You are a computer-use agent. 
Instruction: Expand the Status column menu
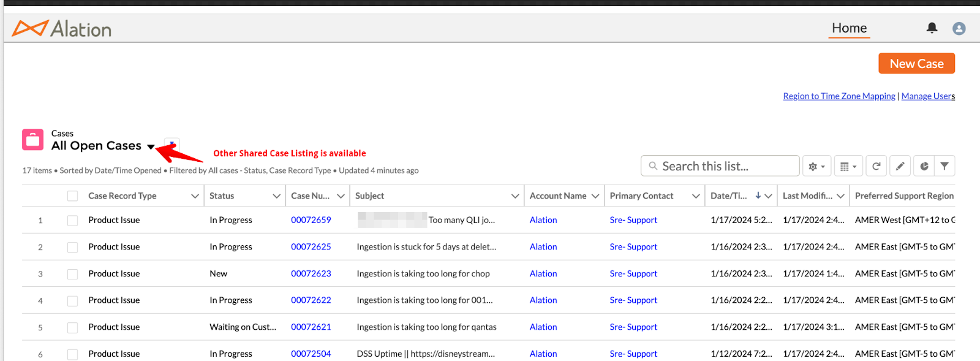[x=276, y=196]
